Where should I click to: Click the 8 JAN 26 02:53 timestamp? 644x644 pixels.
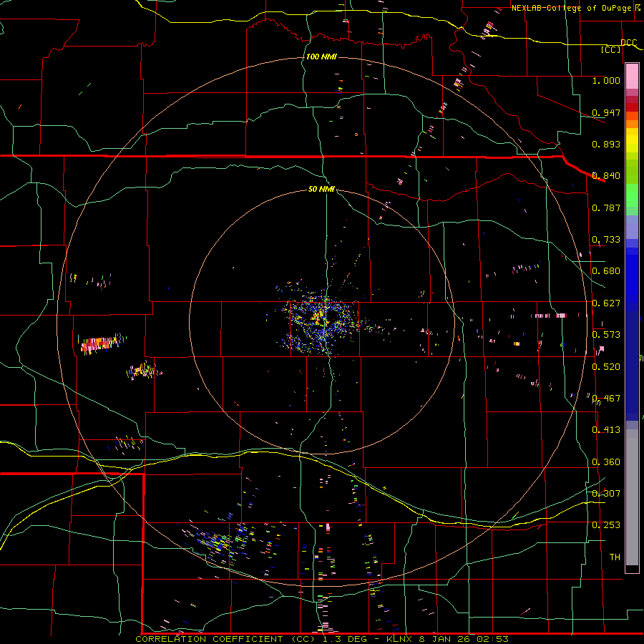pos(464,639)
